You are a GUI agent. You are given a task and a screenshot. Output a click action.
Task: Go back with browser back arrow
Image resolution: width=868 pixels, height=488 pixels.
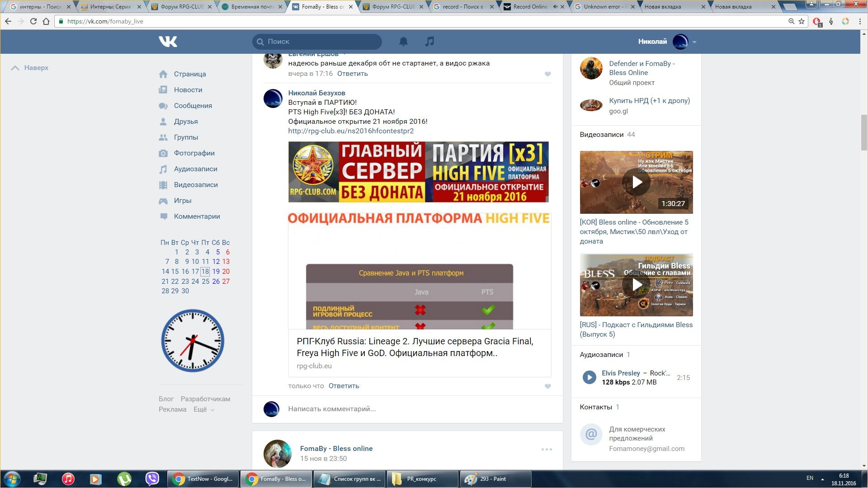[8, 21]
